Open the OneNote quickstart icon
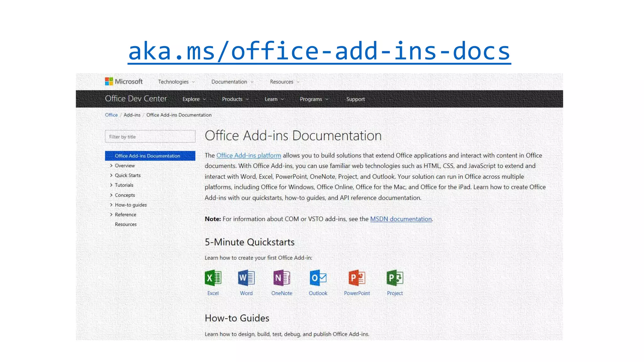Image resolution: width=644 pixels, height=362 pixels. pyautogui.click(x=282, y=278)
